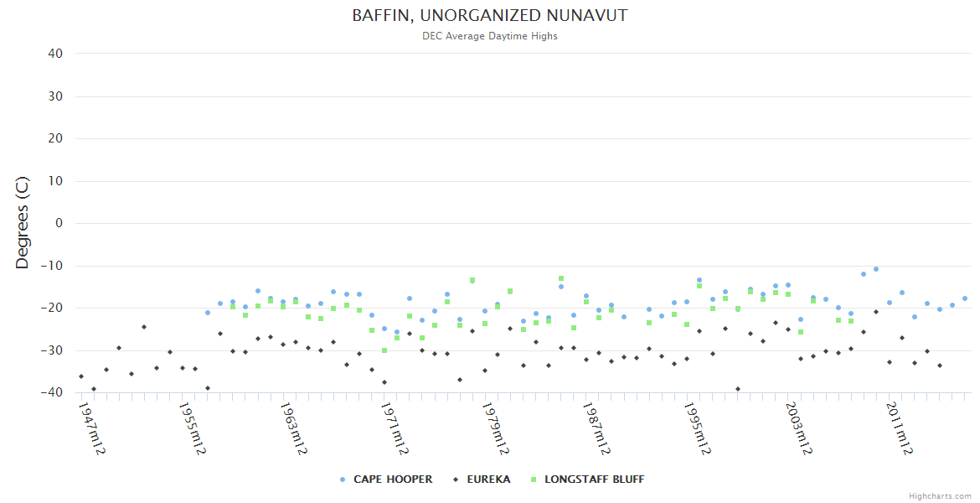
Task: Click the DEC Average Daytime Highs subtitle
Action: pos(489,36)
